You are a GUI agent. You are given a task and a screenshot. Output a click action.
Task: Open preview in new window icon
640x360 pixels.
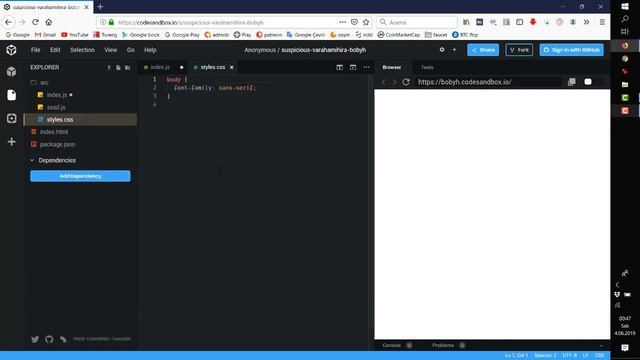point(572,82)
